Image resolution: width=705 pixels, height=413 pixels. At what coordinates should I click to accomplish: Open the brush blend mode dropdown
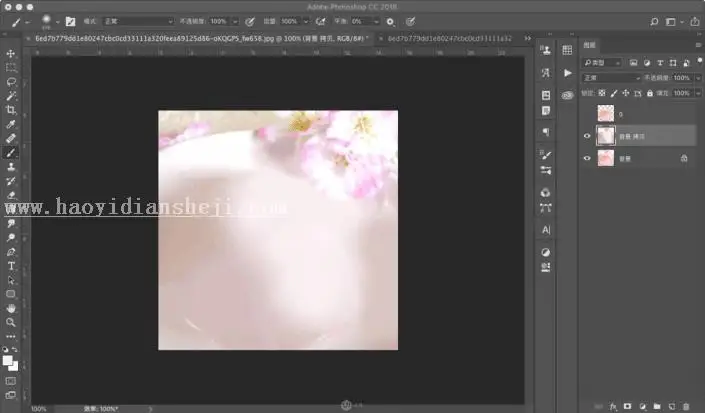[138, 21]
